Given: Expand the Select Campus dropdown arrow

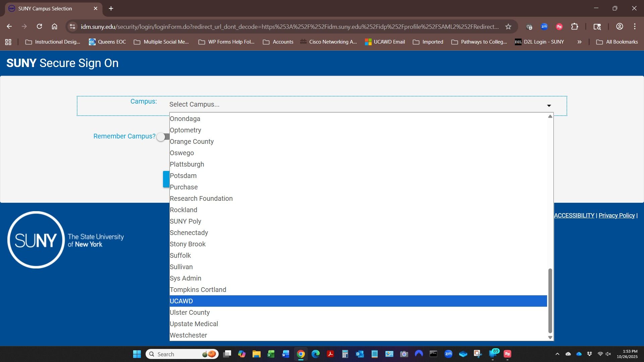Looking at the screenshot, I should click(549, 106).
